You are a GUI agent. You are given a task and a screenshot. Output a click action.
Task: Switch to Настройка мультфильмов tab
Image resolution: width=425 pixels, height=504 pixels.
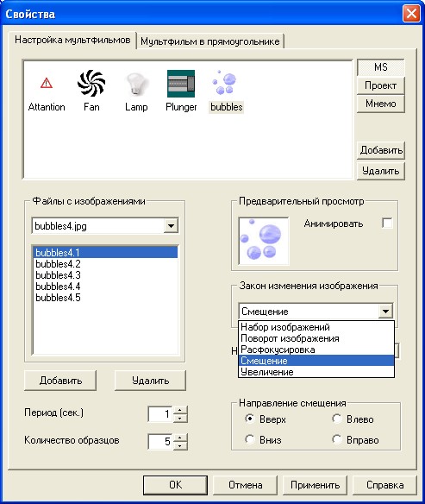[72, 41]
